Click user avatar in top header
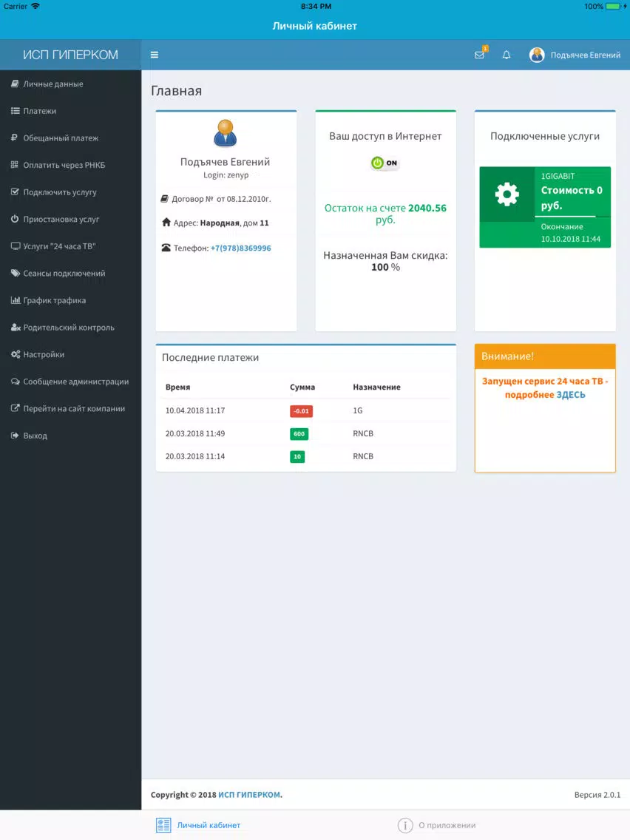This screenshot has width=630, height=840. pyautogui.click(x=537, y=55)
